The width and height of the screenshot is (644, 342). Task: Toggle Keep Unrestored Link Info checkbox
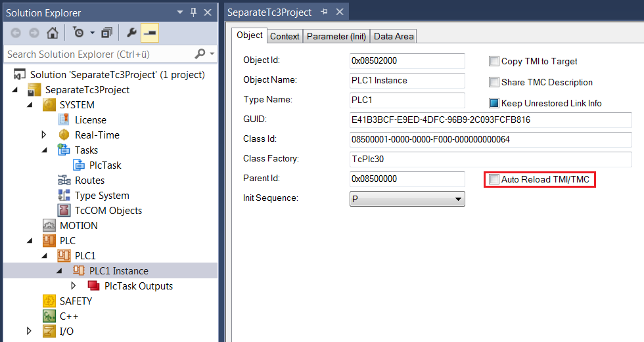[x=494, y=103]
